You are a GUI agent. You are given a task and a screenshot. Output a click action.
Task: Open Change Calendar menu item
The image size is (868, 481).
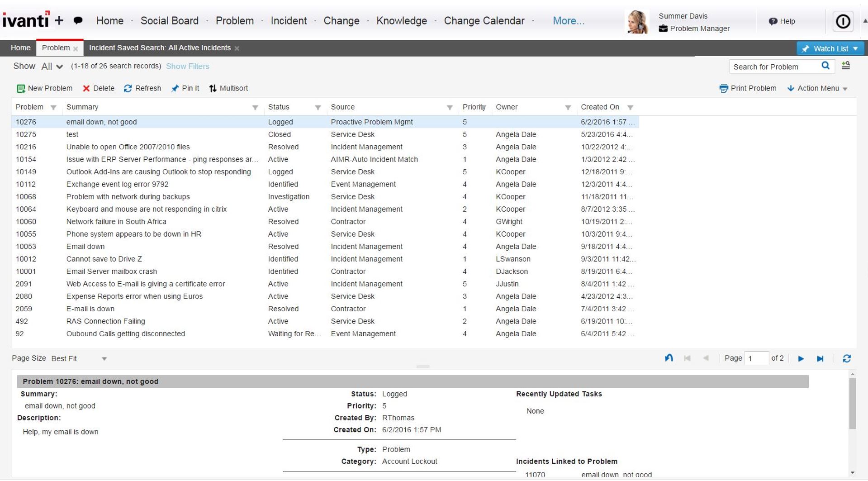click(x=484, y=21)
